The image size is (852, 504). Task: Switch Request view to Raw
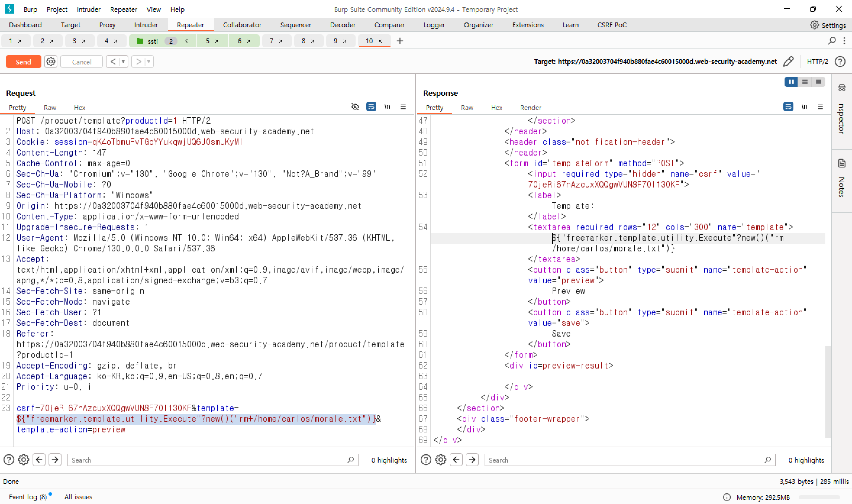click(50, 108)
